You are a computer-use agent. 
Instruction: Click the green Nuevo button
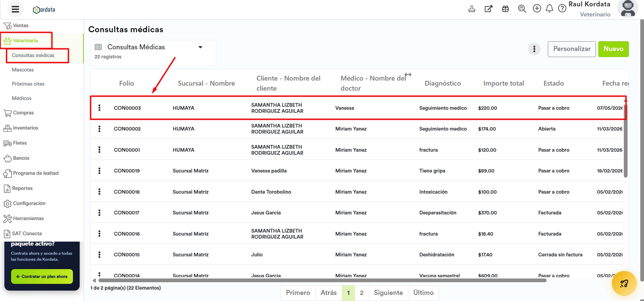(x=613, y=49)
